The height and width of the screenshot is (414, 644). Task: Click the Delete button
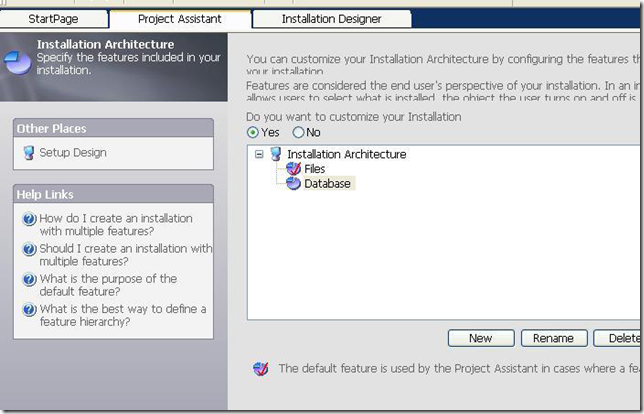coord(618,338)
